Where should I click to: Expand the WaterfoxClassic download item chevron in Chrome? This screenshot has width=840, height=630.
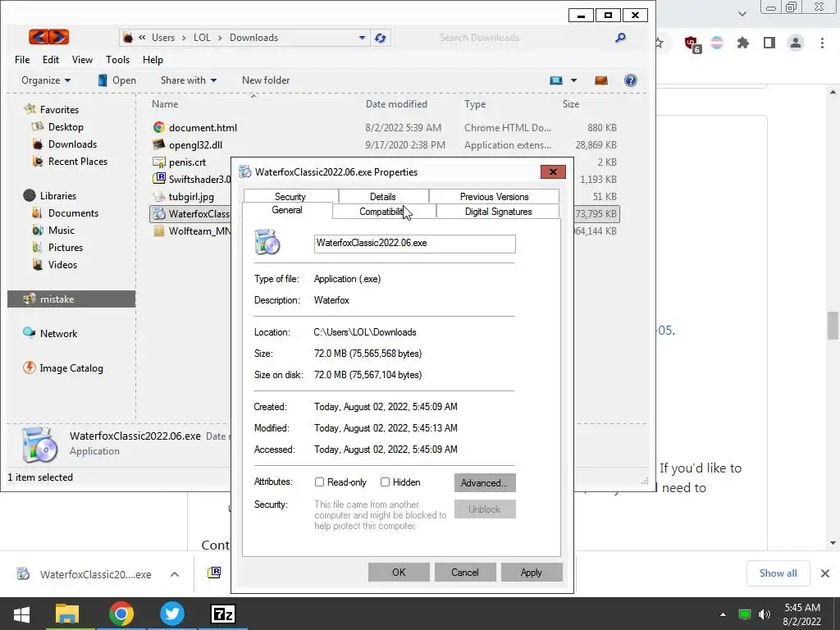(175, 574)
